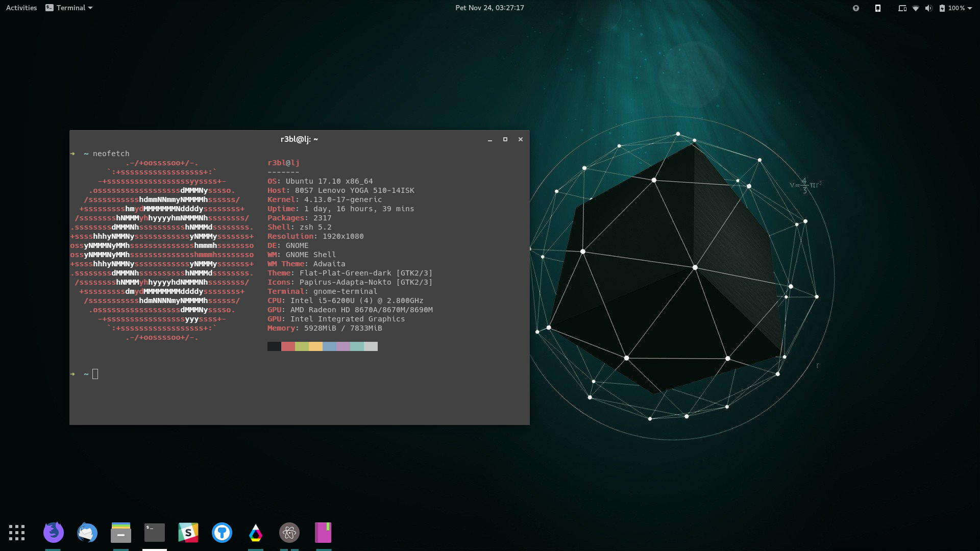Launch Thunderbird from the dock

tap(87, 533)
